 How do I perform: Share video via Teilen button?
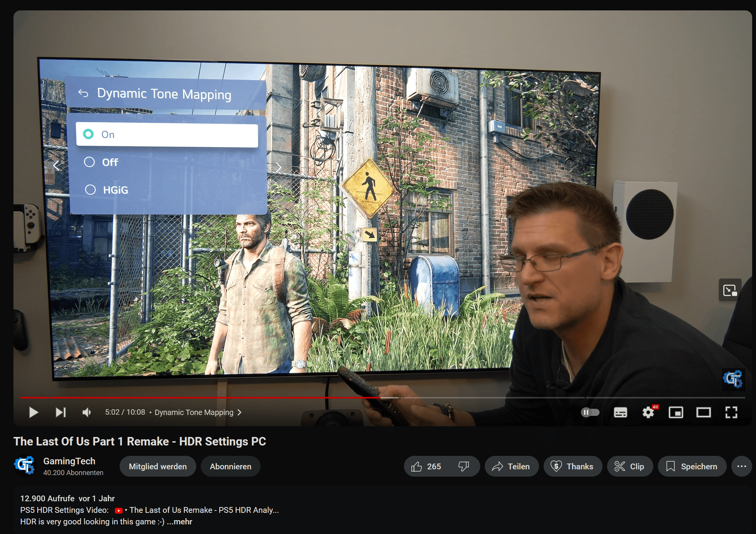pos(511,466)
